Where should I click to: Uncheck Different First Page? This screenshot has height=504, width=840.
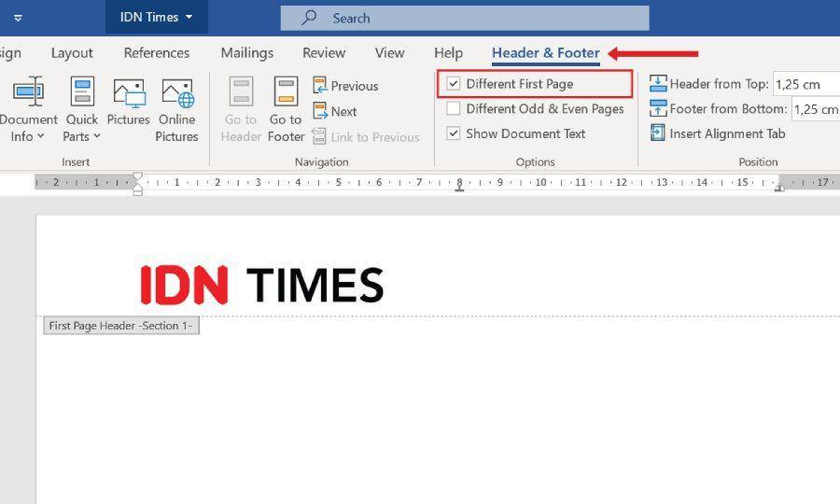click(454, 84)
